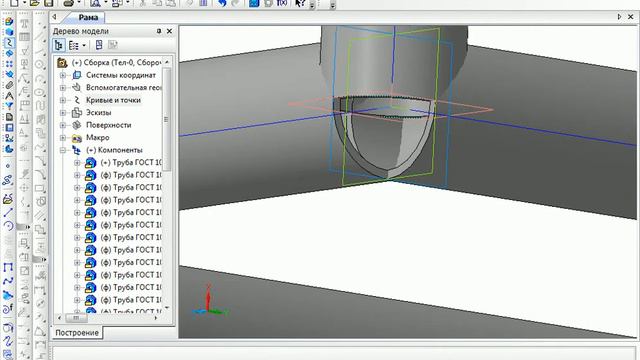This screenshot has height=360, width=640.
Task: Select the blue polyline bracket tool
Action: [8, 268]
